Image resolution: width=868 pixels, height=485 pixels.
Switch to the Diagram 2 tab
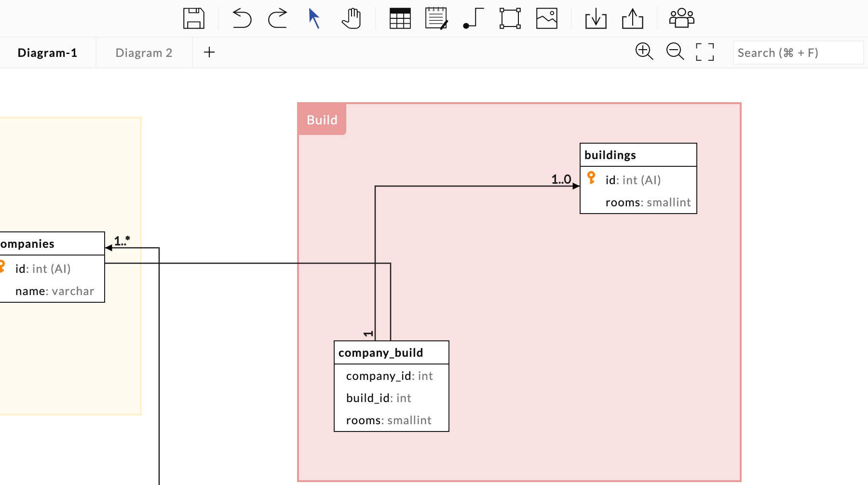click(x=143, y=53)
